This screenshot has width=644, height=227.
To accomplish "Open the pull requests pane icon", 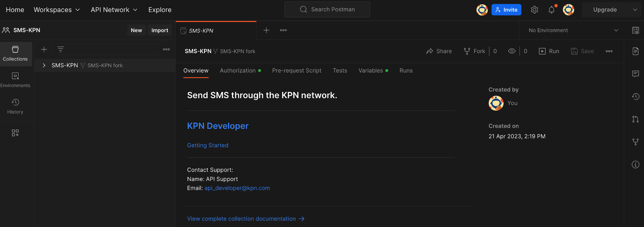I will point(635,119).
